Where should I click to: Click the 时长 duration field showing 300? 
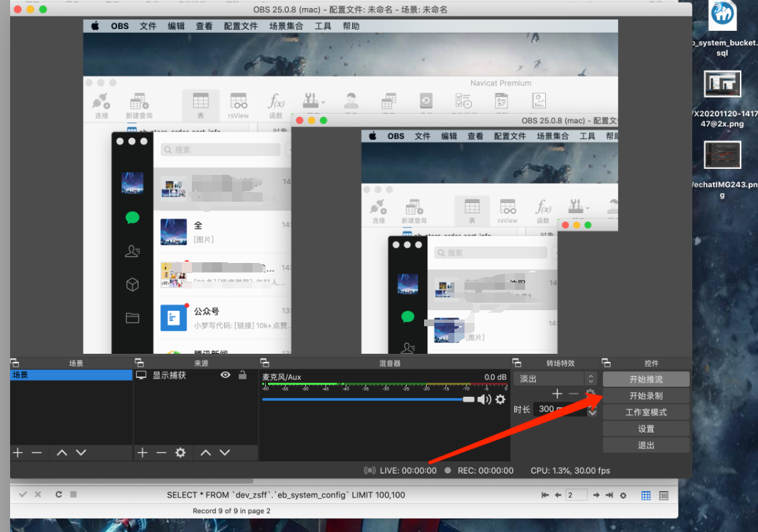[x=560, y=409]
